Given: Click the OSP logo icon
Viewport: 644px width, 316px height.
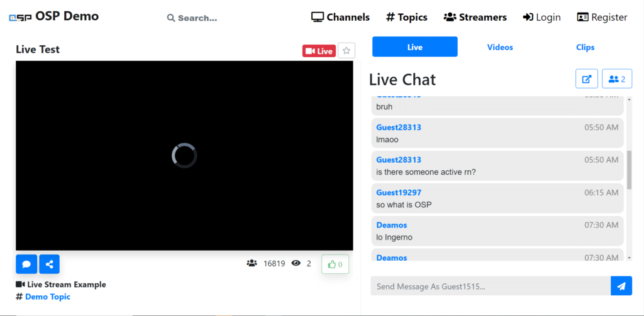Looking at the screenshot, I should tap(21, 18).
